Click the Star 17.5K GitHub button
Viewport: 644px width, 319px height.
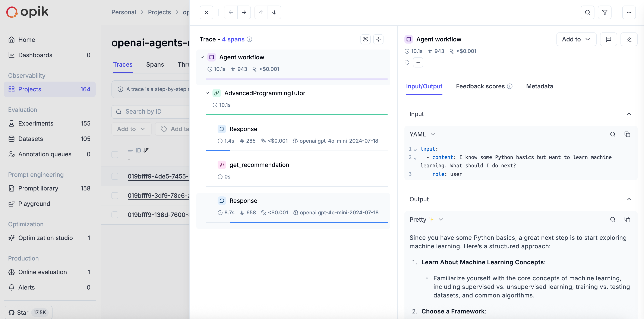28,312
